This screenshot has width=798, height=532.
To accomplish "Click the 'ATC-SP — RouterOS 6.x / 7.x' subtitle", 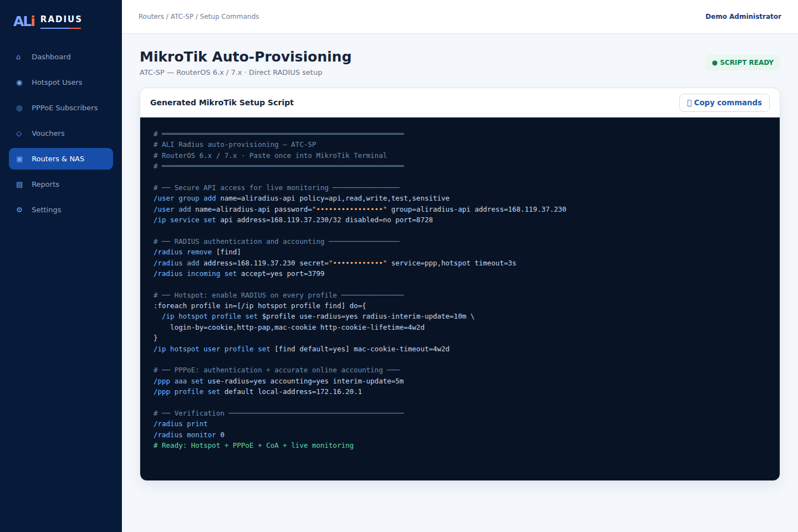I will [x=231, y=73].
